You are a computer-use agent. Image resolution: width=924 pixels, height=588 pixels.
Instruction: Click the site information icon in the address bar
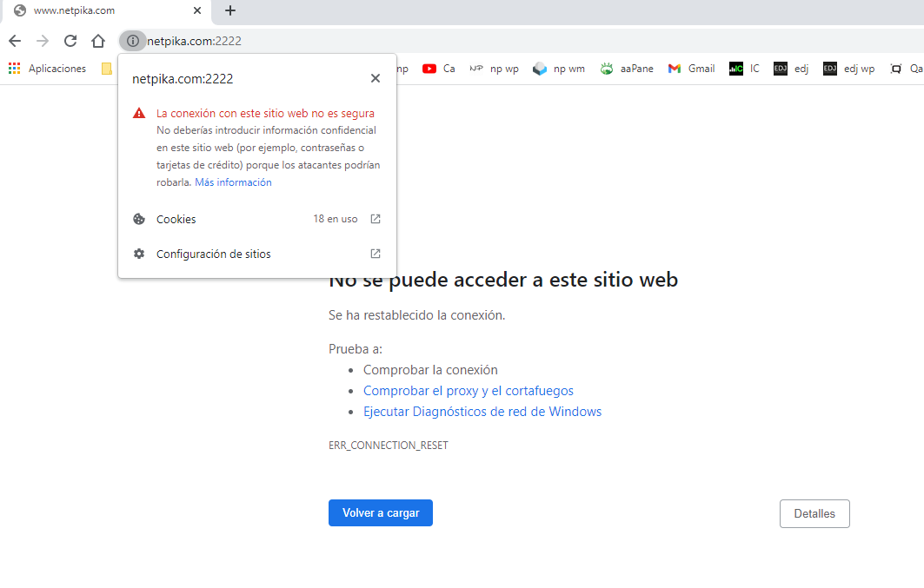click(133, 41)
